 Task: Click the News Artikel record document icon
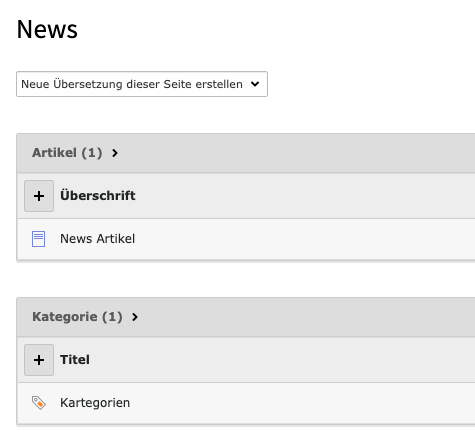tap(38, 239)
